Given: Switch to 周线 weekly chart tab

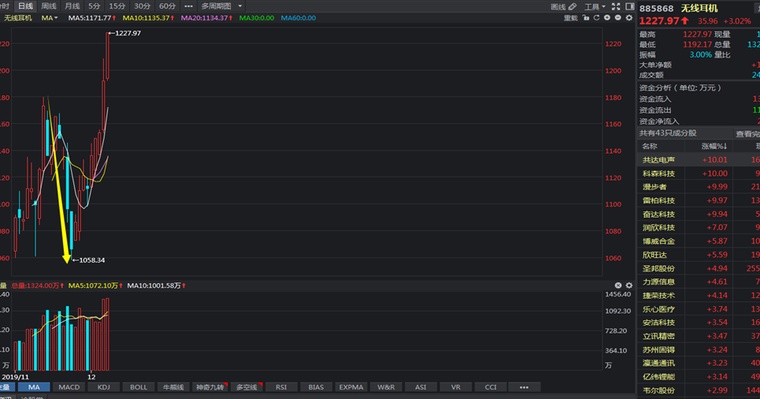Looking at the screenshot, I should pos(48,6).
